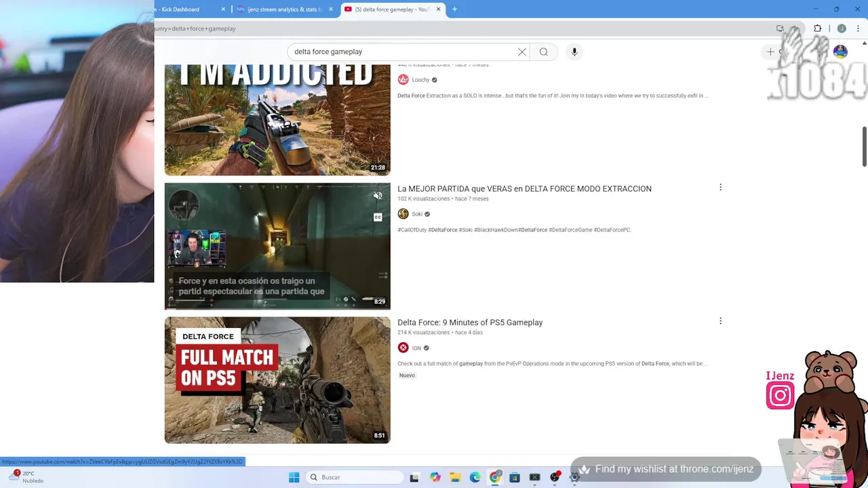Play the FULL MATCH ON PS5 thumbnail
868x488 pixels.
(277, 380)
